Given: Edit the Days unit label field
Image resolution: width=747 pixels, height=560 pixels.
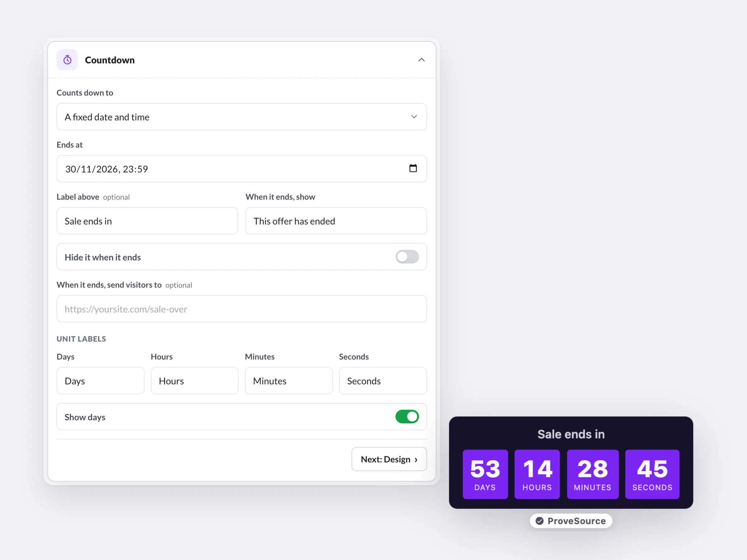Looking at the screenshot, I should pos(100,381).
